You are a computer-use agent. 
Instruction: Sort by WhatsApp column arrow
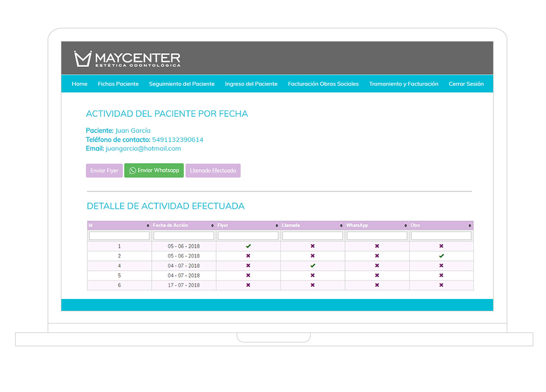(x=405, y=226)
